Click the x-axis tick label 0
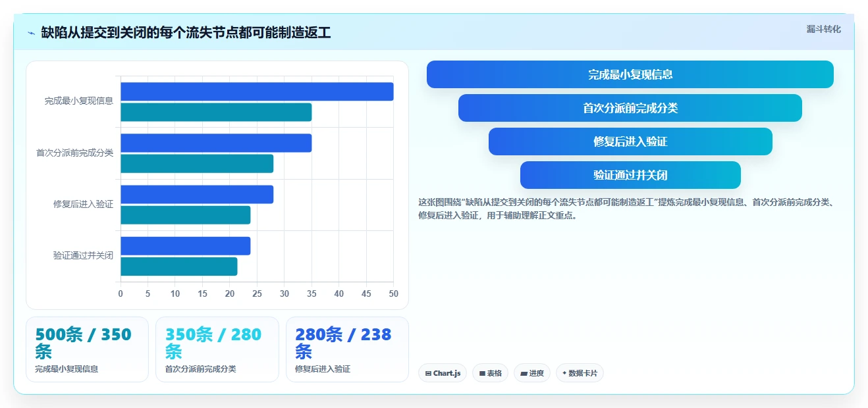The image size is (868, 408). 121,293
